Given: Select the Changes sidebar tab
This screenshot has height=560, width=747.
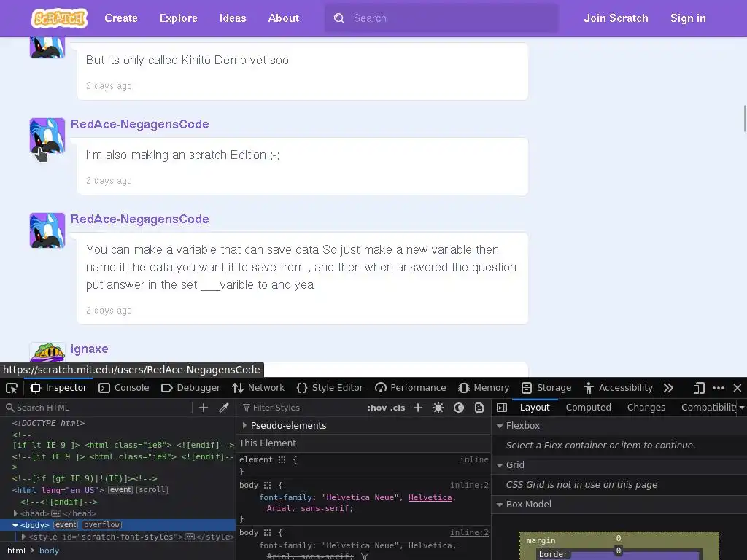Looking at the screenshot, I should pos(646,408).
